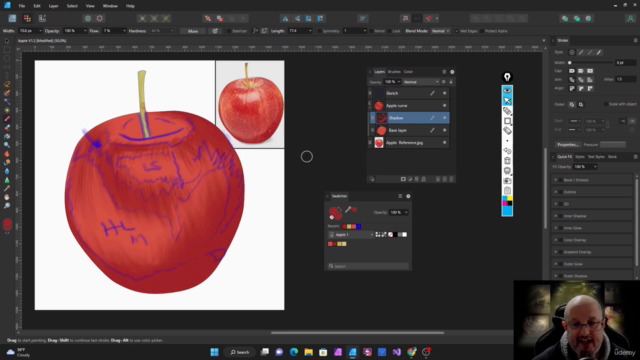The height and width of the screenshot is (360, 640).
Task: Switch to the Designer persona icon
Action: point(12,18)
